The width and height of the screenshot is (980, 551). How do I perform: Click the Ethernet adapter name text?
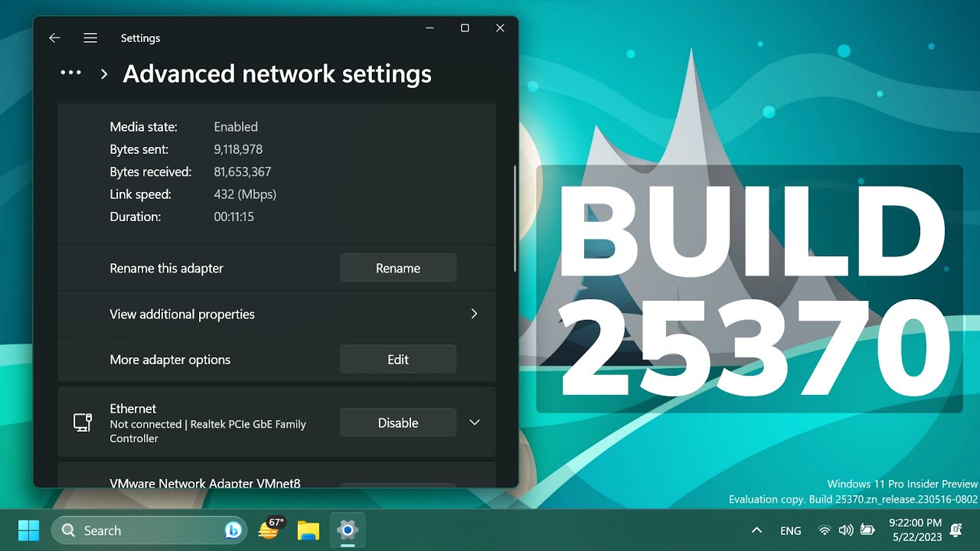coord(132,409)
